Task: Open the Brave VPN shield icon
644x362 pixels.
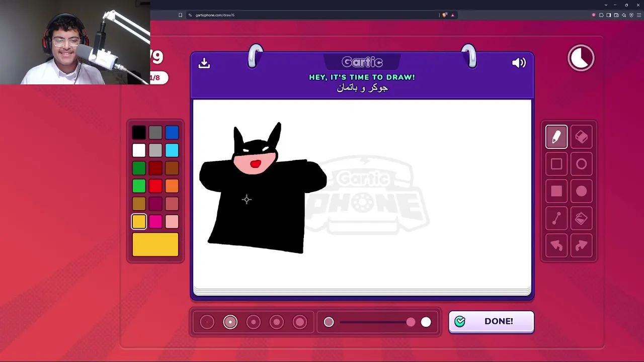Action: tap(631, 15)
